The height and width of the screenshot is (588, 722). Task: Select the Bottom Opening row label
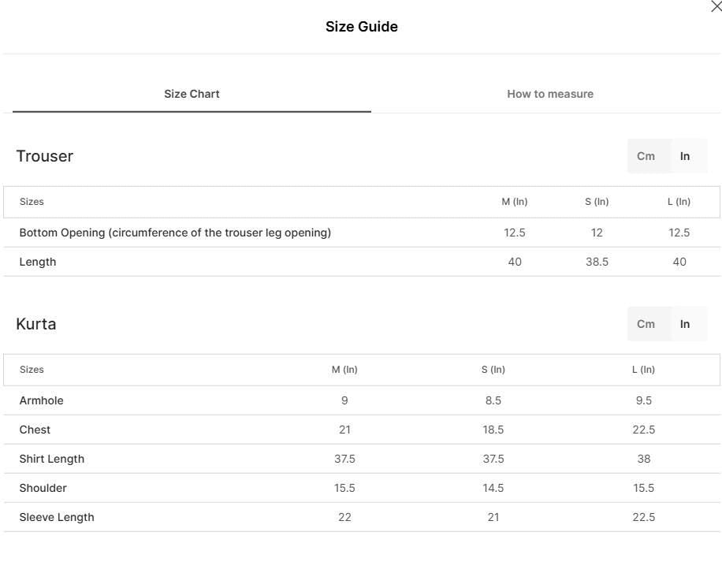click(x=175, y=233)
